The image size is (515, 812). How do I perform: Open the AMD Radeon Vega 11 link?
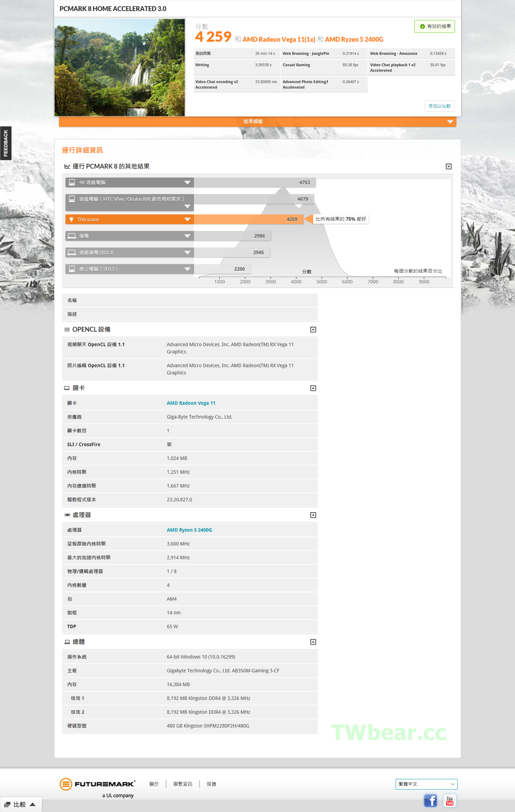click(191, 403)
